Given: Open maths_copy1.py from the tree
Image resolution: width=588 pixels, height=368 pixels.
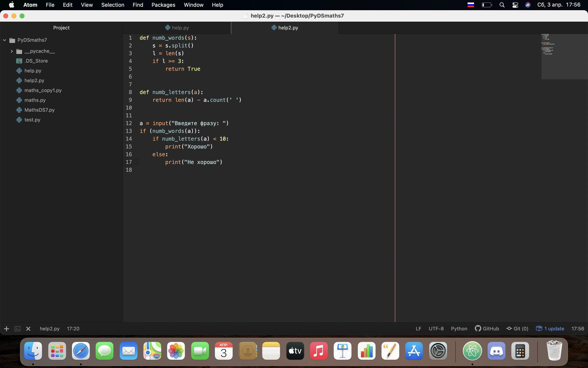Looking at the screenshot, I should tap(43, 90).
